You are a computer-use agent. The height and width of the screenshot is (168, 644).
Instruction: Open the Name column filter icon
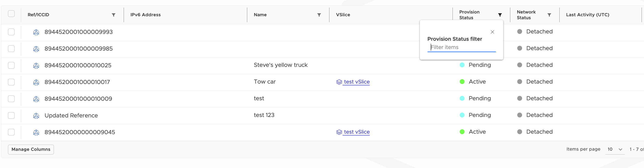319,15
